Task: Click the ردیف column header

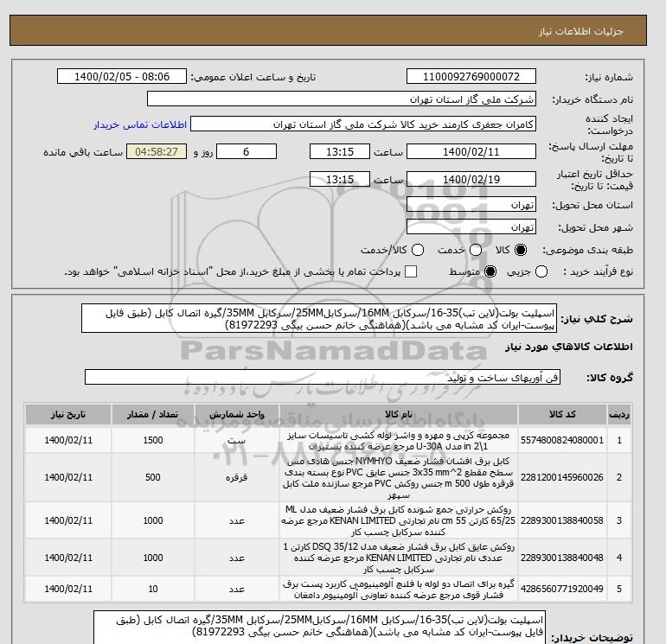Action: tap(619, 414)
